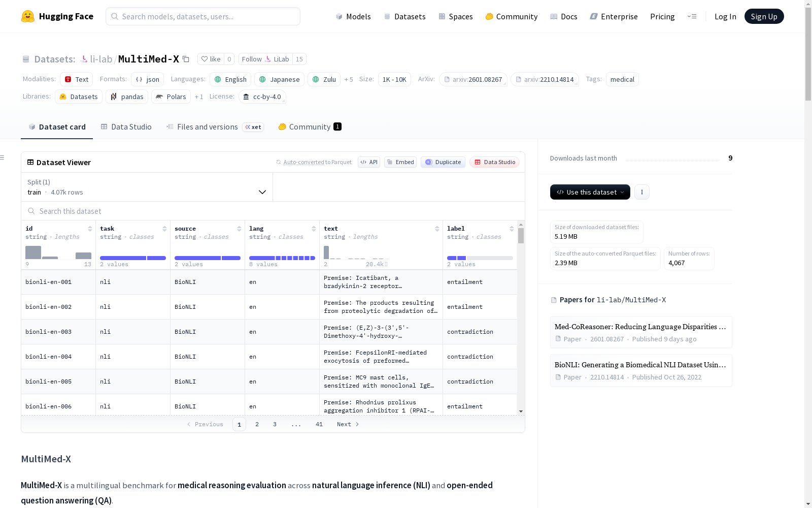Click the Hugging Face logo icon
This screenshot has width=812, height=508.
[28, 16]
